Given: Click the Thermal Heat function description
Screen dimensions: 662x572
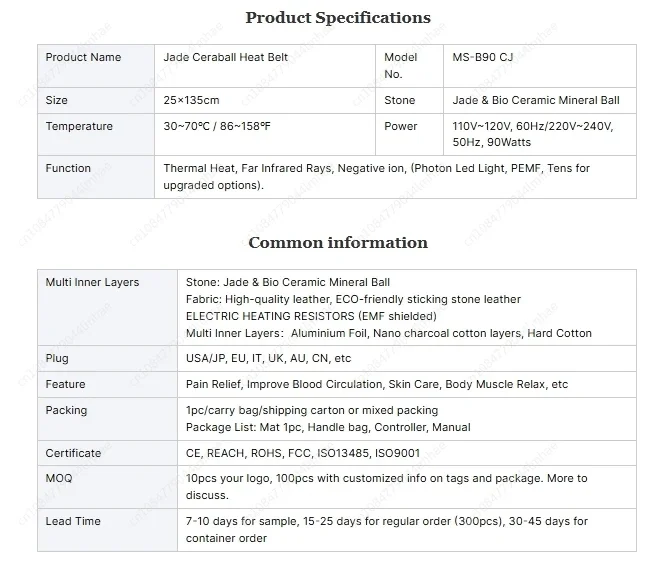Looking at the screenshot, I should 377,177.
